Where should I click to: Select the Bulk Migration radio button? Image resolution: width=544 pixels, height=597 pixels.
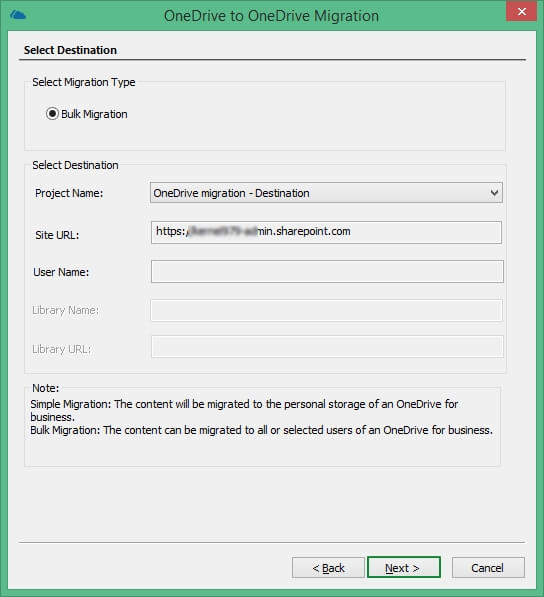pyautogui.click(x=52, y=114)
